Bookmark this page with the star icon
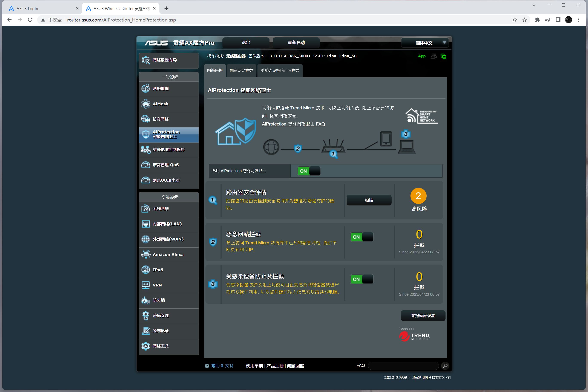Image resolution: width=588 pixels, height=392 pixels. point(525,20)
